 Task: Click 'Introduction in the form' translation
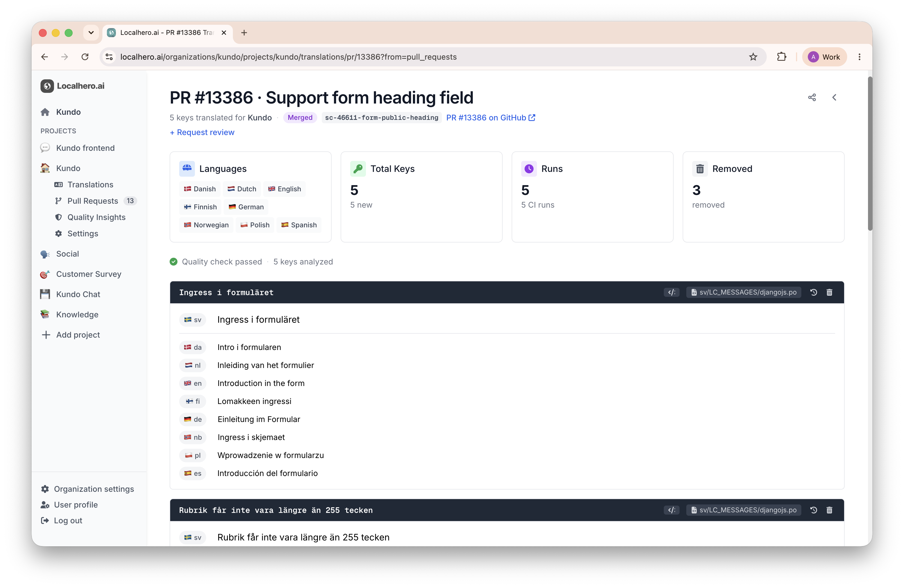pos(261,383)
